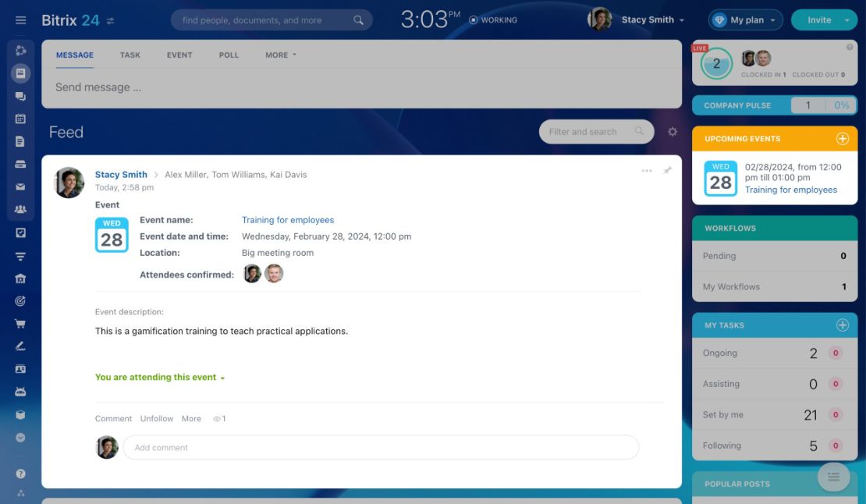Open the Invite button dropdown arrow
The width and height of the screenshot is (866, 504).
pos(846,20)
